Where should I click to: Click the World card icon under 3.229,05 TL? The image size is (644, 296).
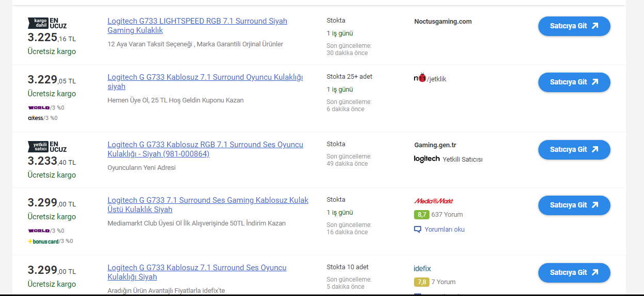click(x=39, y=108)
